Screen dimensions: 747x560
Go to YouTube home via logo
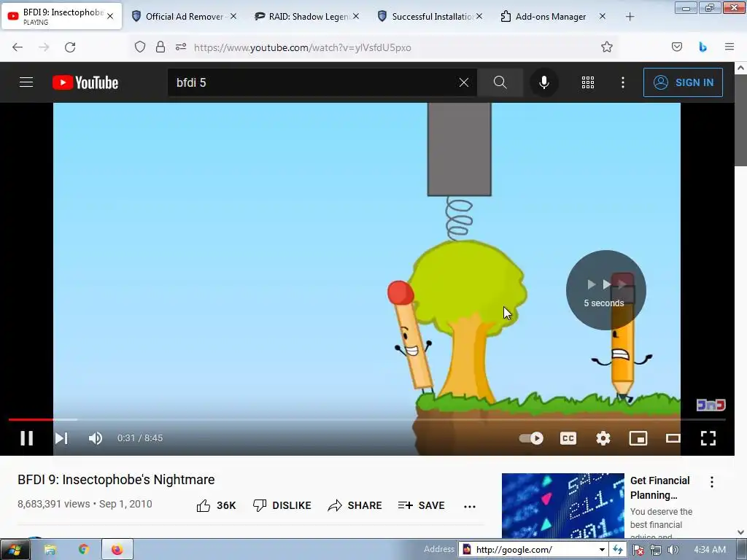(85, 82)
